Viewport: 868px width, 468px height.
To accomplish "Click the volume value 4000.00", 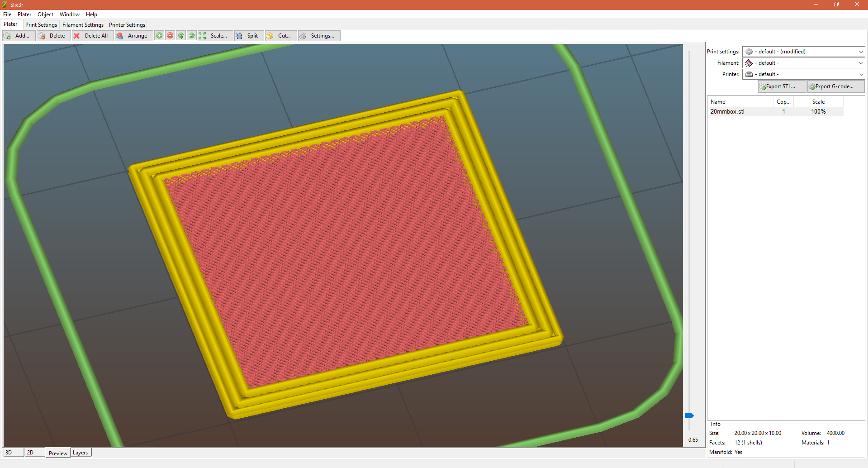I will tap(835, 433).
